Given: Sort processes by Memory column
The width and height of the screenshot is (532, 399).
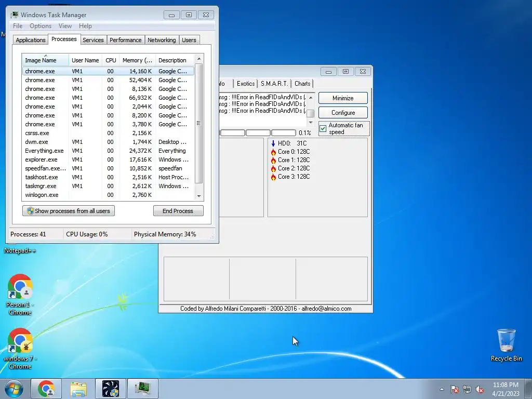Looking at the screenshot, I should [137, 60].
